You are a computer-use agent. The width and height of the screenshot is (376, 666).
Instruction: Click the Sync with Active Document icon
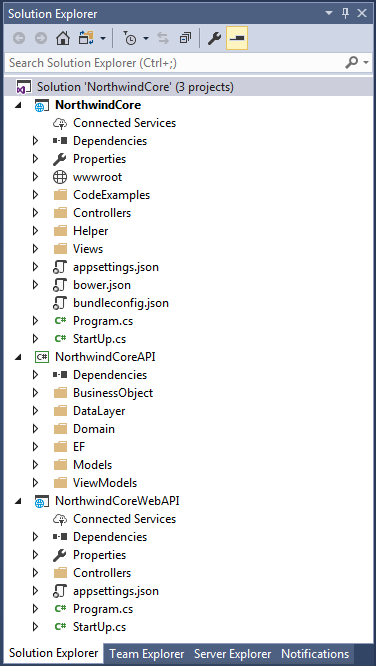coord(163,39)
